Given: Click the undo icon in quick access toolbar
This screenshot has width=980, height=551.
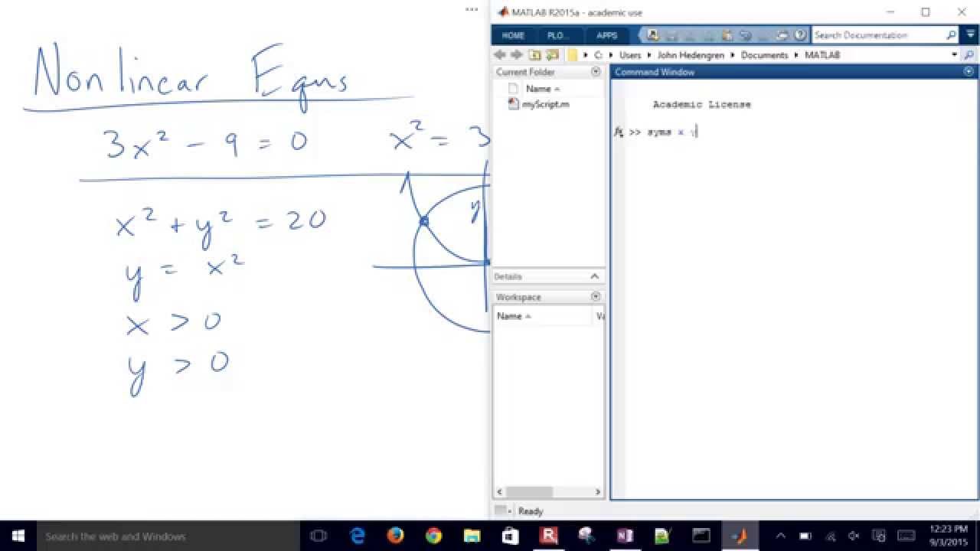Looking at the screenshot, I should point(744,35).
